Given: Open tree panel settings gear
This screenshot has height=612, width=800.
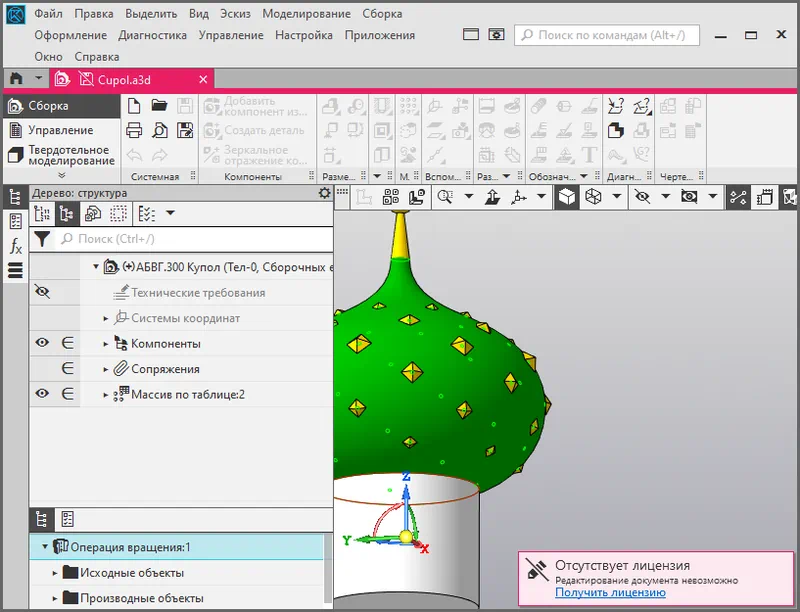Looking at the screenshot, I should (324, 193).
